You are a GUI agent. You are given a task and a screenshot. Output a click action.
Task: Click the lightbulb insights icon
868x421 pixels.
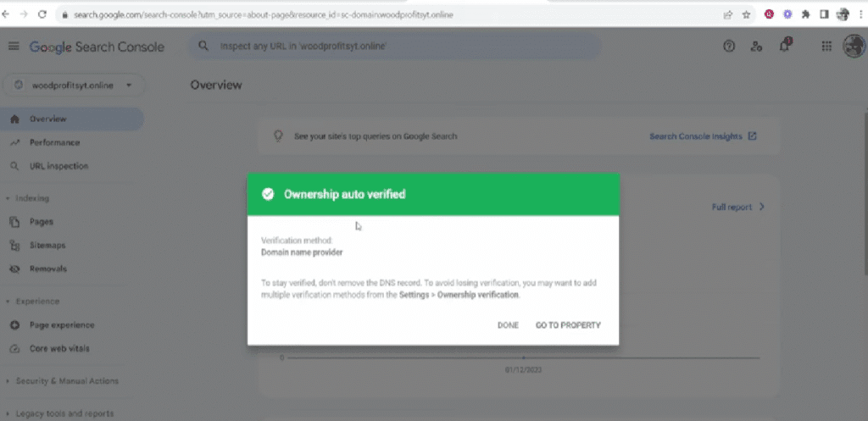tap(280, 136)
